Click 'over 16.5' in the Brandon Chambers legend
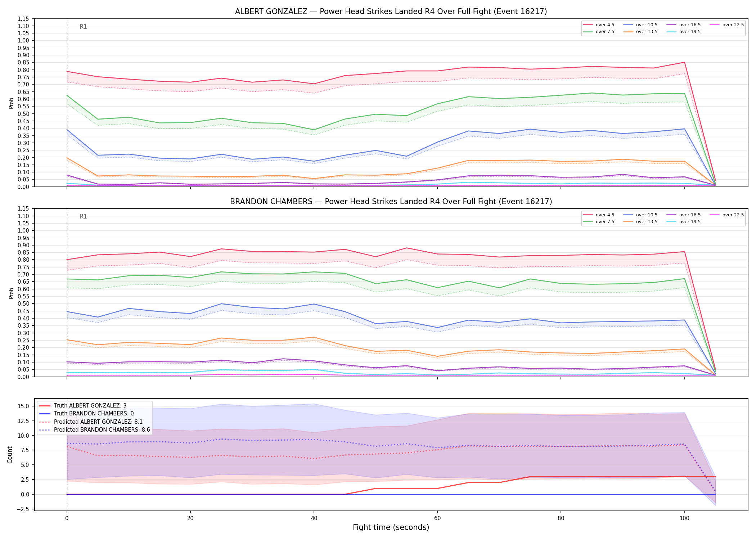 pos(690,215)
